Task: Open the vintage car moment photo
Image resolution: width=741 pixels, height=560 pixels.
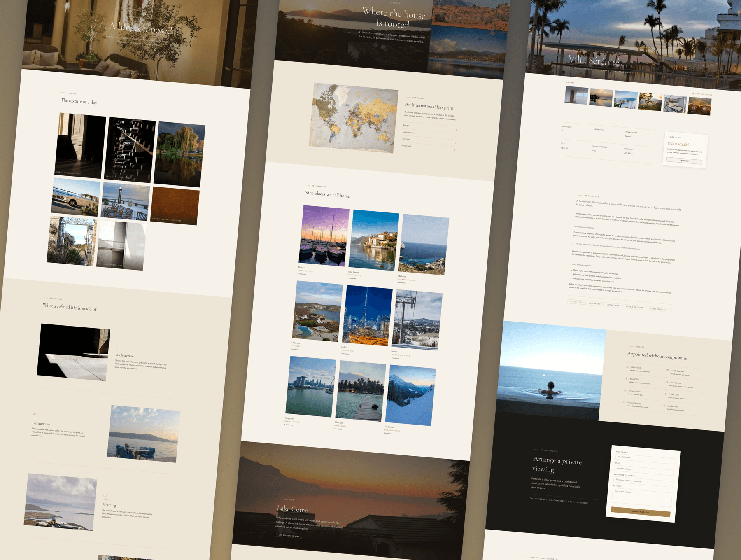Action: pos(76,197)
